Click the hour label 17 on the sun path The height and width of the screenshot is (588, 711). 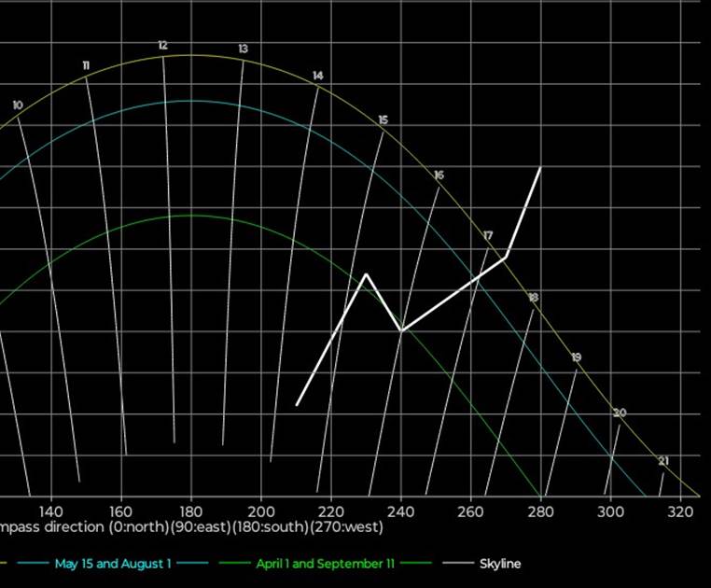tap(488, 236)
